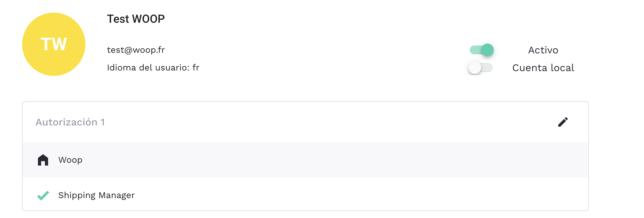Select the Autorización 1 header title
Screen dimensions: 644x218
(70, 122)
